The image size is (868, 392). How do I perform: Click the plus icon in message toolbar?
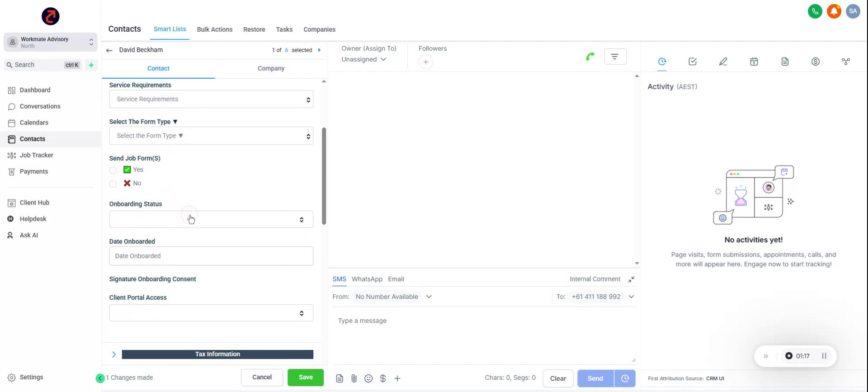(x=397, y=378)
